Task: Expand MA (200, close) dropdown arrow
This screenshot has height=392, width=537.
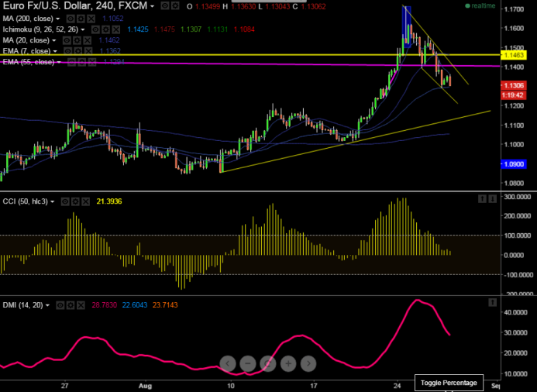Action: point(58,19)
